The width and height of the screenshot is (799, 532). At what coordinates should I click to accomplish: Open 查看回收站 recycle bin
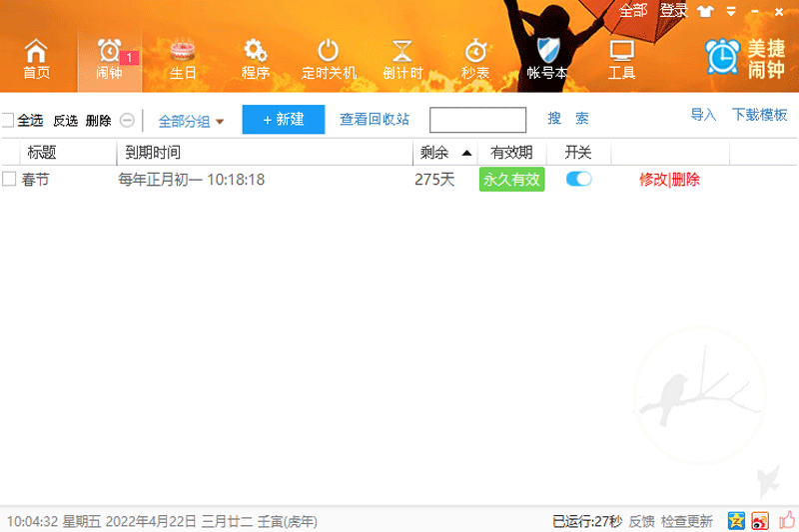point(375,119)
